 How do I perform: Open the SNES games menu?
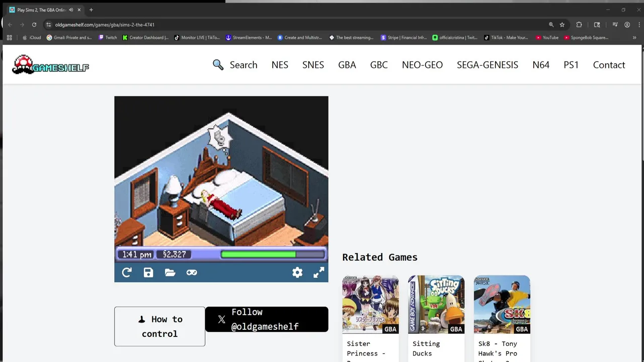click(x=313, y=65)
